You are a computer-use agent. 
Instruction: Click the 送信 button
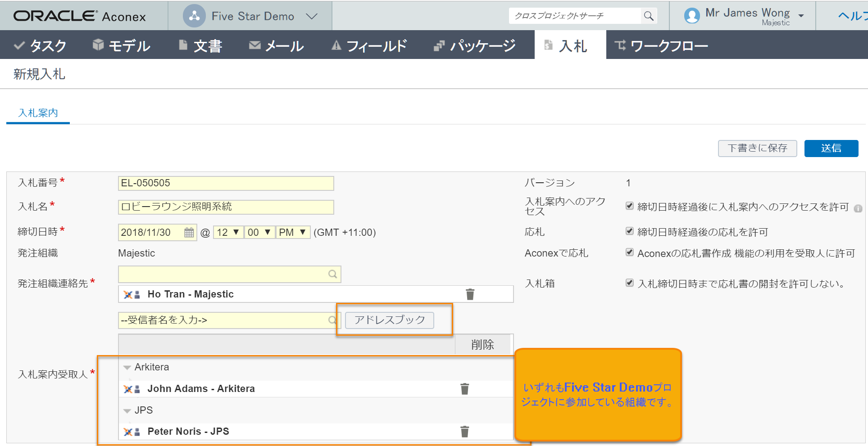coord(831,148)
